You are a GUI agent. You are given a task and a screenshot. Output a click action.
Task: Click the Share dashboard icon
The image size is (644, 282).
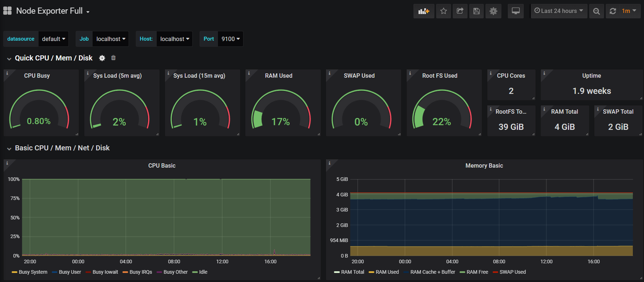[460, 11]
